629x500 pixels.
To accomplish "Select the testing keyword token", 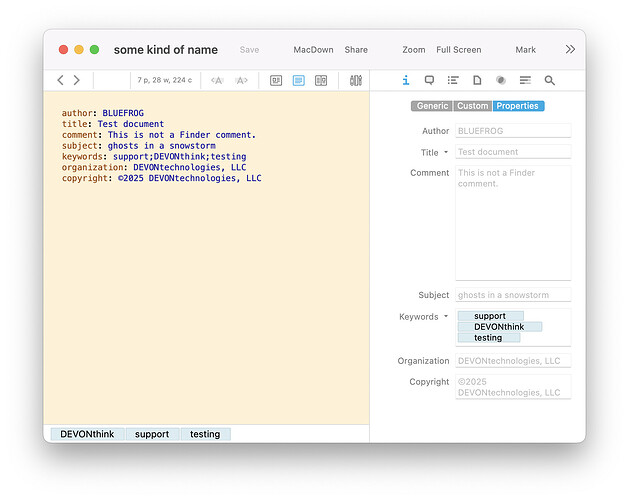I will (489, 338).
